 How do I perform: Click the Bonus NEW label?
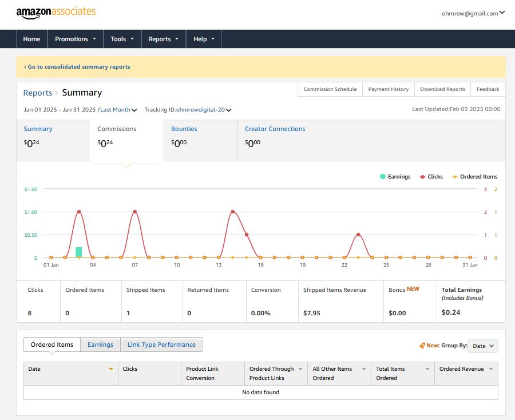point(403,290)
